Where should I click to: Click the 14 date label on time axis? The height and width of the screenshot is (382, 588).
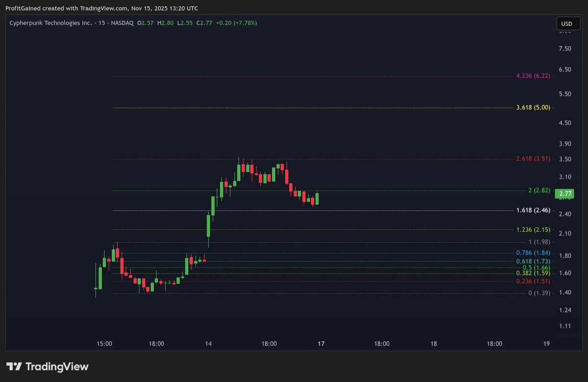pyautogui.click(x=209, y=344)
